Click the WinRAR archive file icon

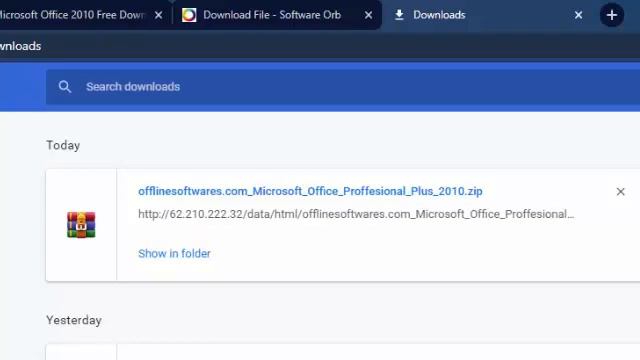tap(81, 224)
